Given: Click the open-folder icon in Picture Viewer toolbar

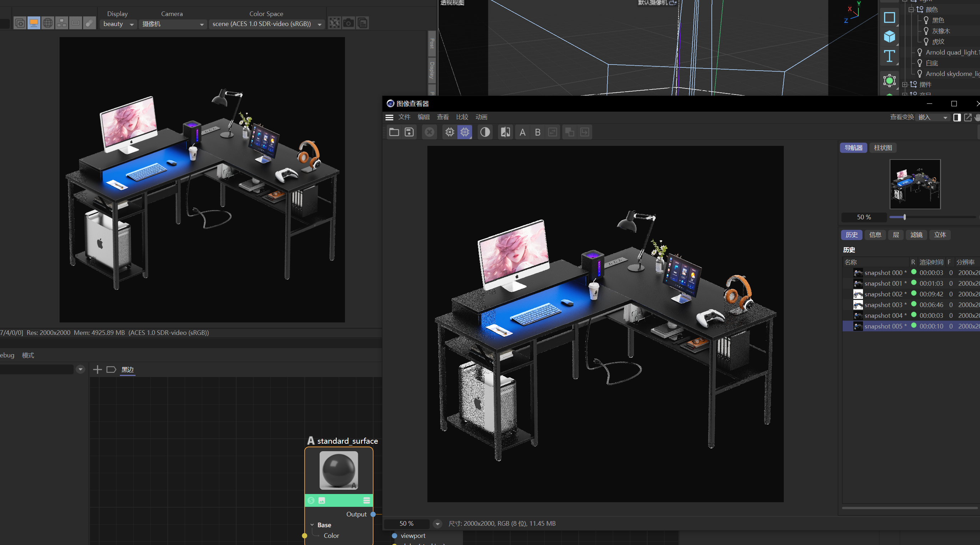Looking at the screenshot, I should tap(394, 132).
